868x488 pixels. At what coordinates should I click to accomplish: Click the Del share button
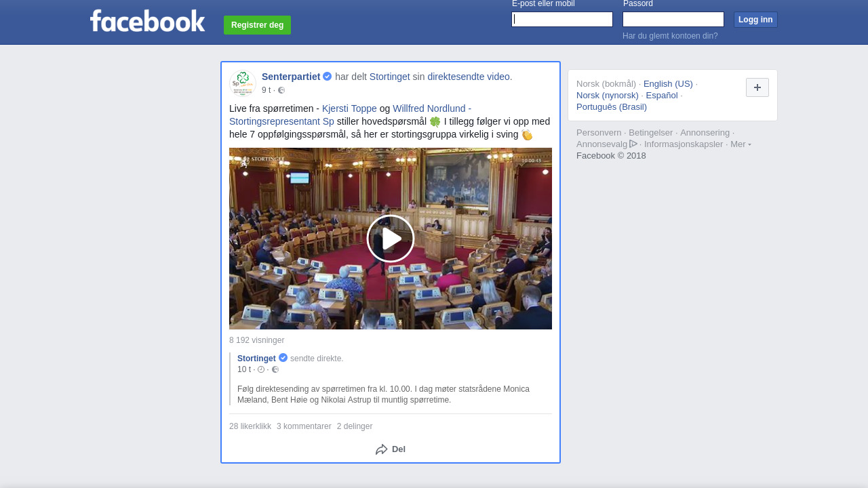(x=391, y=449)
